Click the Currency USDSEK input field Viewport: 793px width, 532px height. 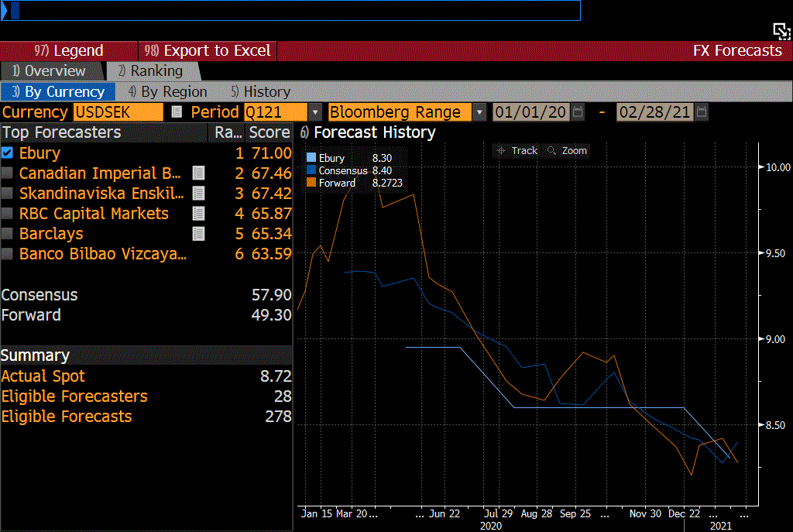point(118,112)
